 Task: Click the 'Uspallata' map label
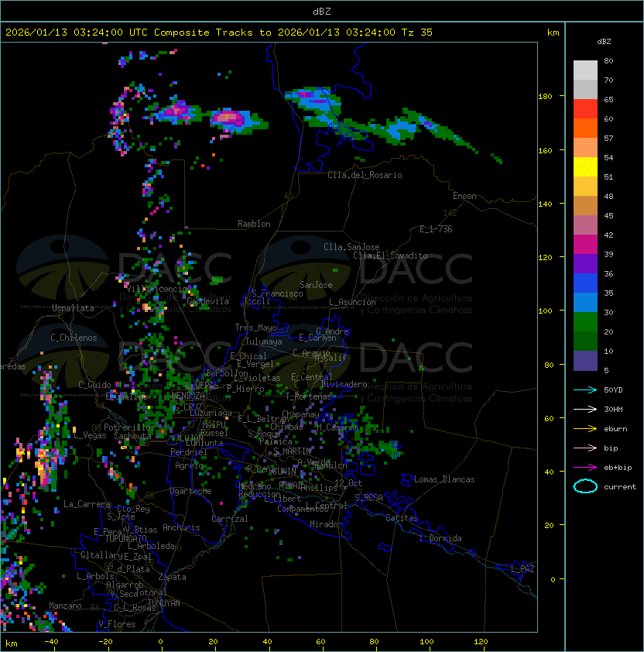click(73, 308)
